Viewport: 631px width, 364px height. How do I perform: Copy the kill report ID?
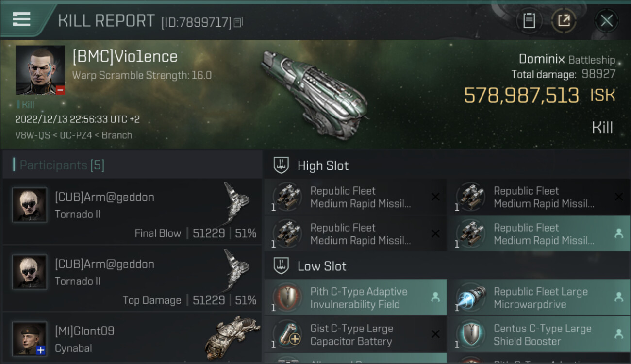(x=238, y=22)
